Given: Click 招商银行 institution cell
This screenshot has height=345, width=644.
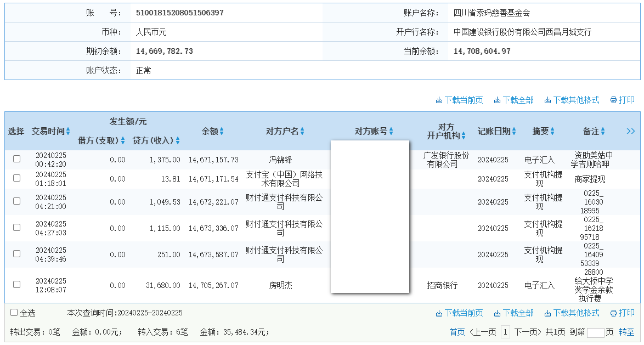Looking at the screenshot, I should pos(442,285).
